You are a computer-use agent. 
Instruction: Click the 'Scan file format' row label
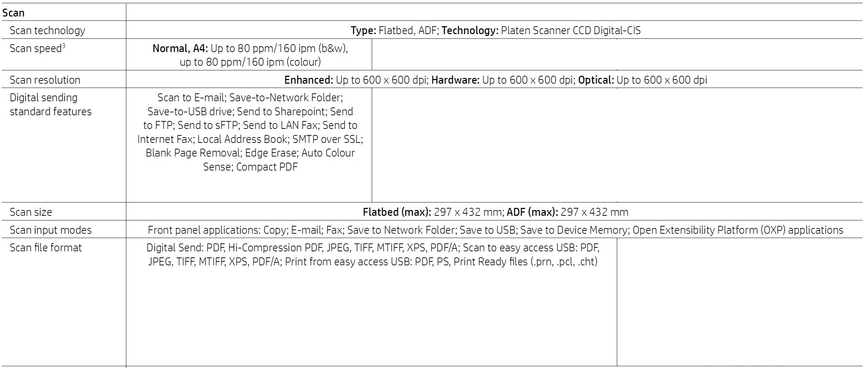coord(46,248)
